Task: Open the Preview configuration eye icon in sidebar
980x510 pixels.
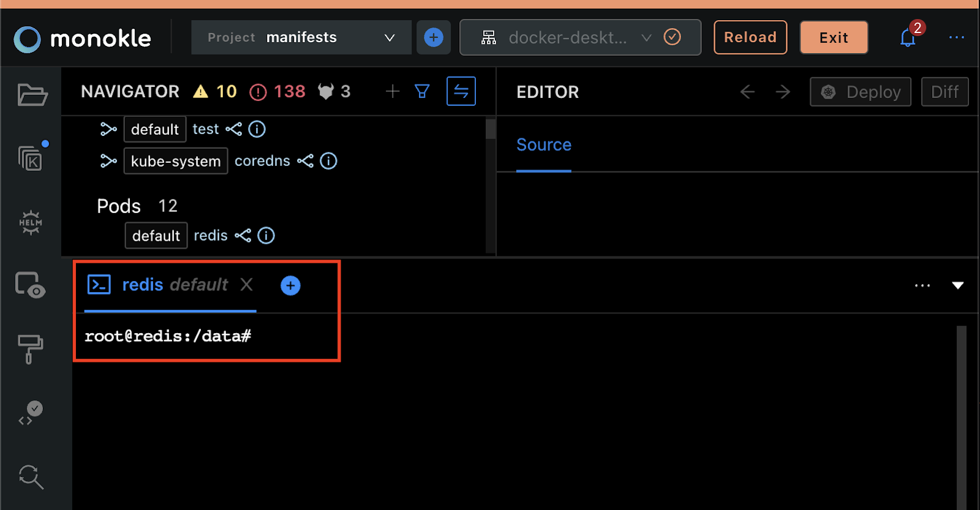Action: coord(31,285)
